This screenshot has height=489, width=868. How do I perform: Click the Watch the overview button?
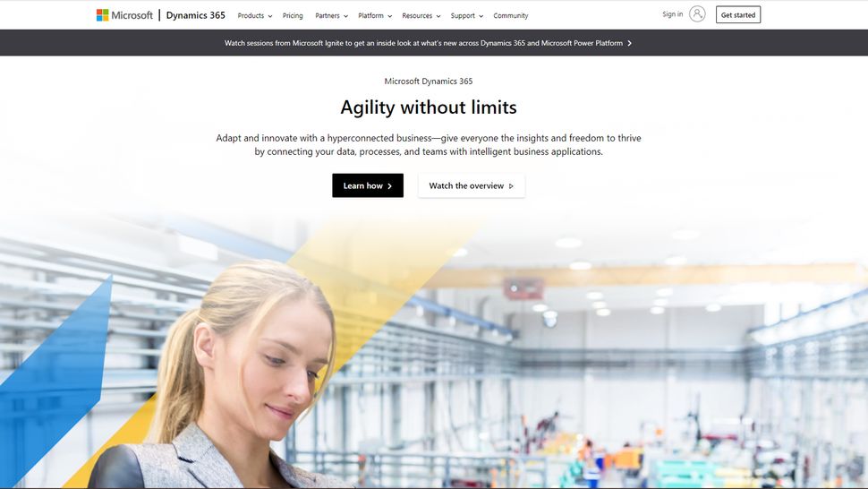point(471,185)
